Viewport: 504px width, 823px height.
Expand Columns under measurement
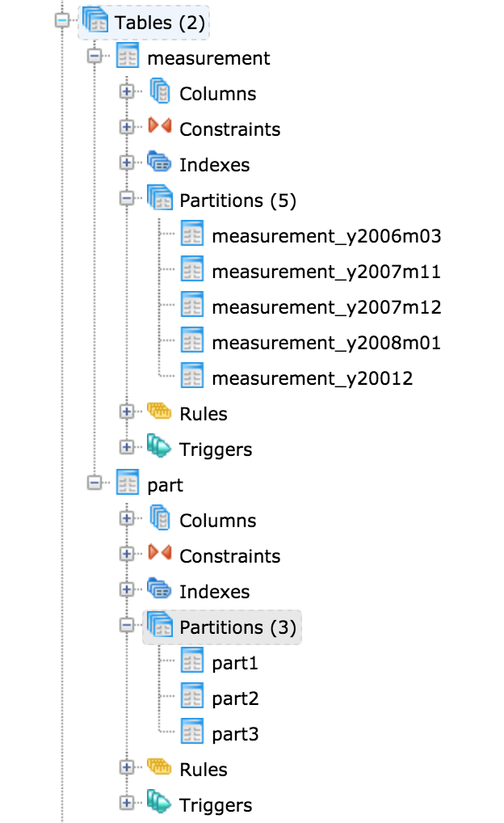(x=127, y=93)
